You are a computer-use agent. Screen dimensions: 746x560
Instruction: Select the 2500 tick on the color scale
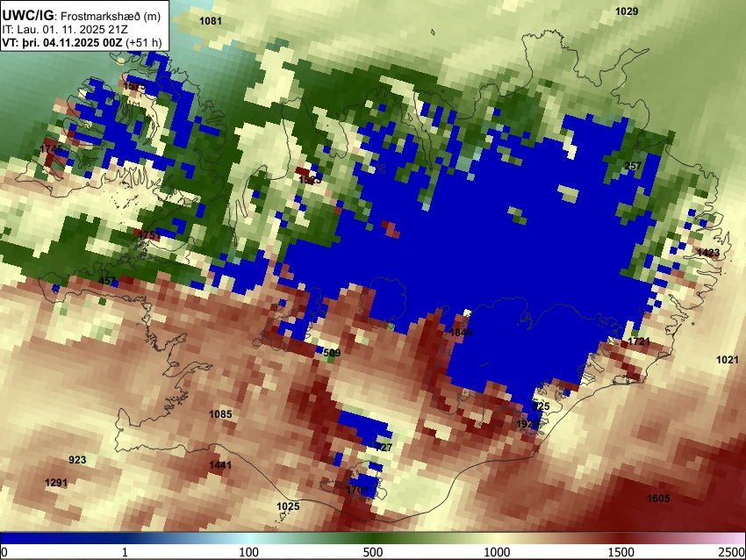[732, 552]
